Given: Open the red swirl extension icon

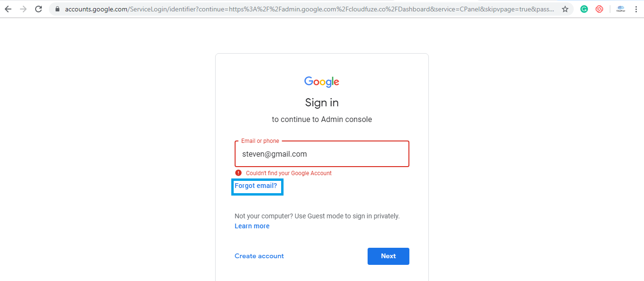Looking at the screenshot, I should 599,9.
